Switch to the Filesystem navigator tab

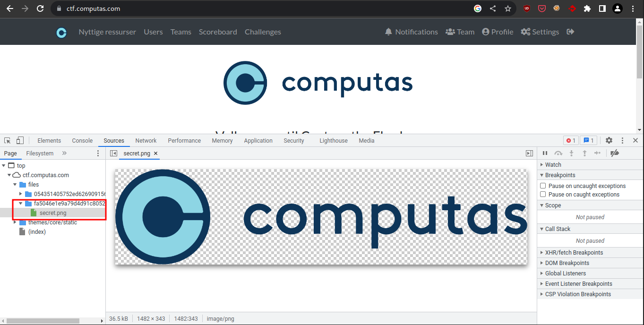pos(40,154)
